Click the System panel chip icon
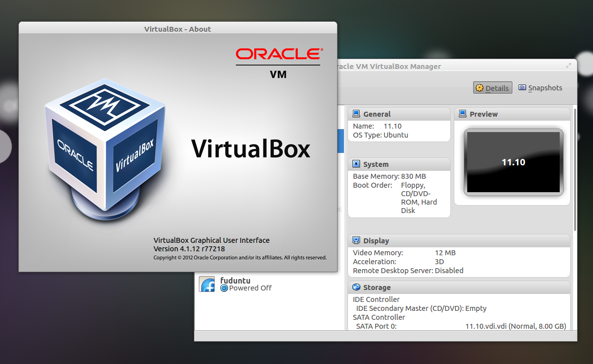 click(356, 164)
